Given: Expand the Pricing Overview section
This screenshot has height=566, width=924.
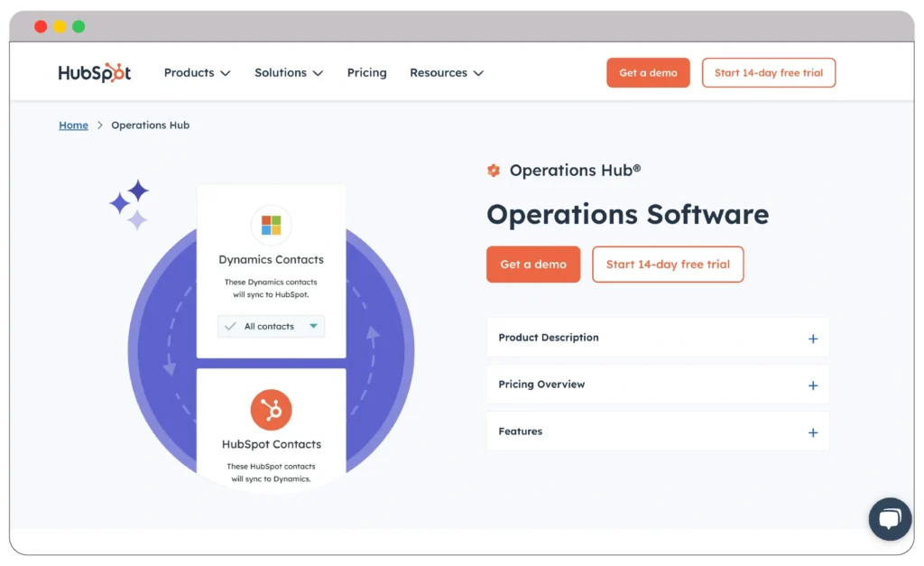Looking at the screenshot, I should tap(658, 385).
